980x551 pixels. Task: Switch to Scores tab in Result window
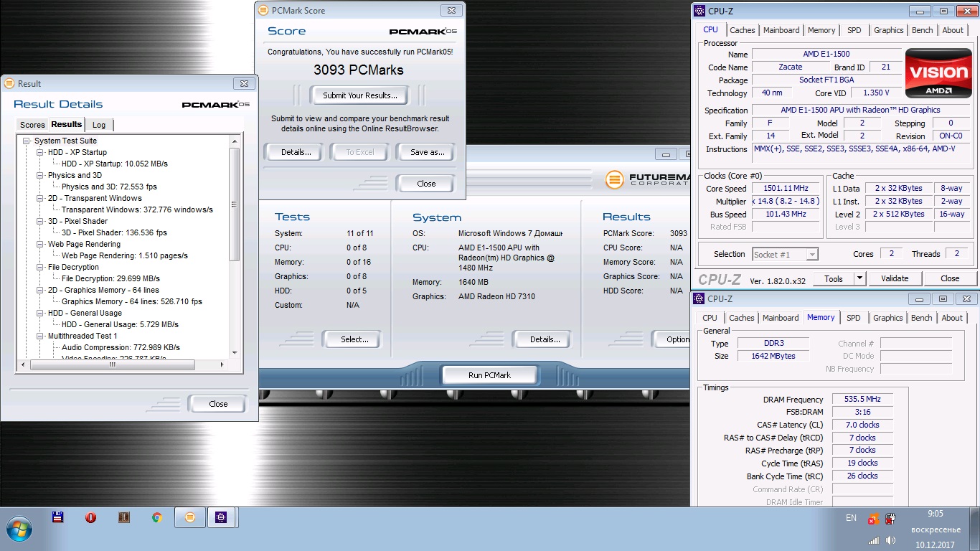[32, 125]
